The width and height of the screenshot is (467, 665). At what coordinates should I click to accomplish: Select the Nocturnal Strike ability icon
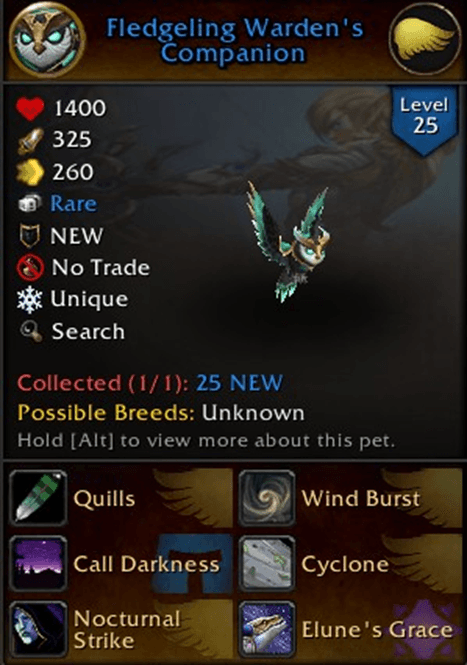point(39,629)
